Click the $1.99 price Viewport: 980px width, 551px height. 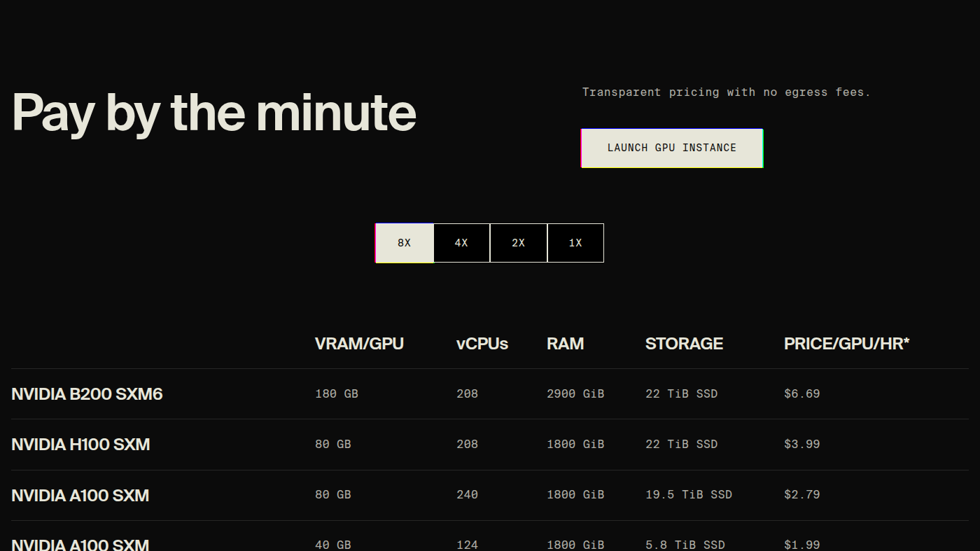pos(801,545)
